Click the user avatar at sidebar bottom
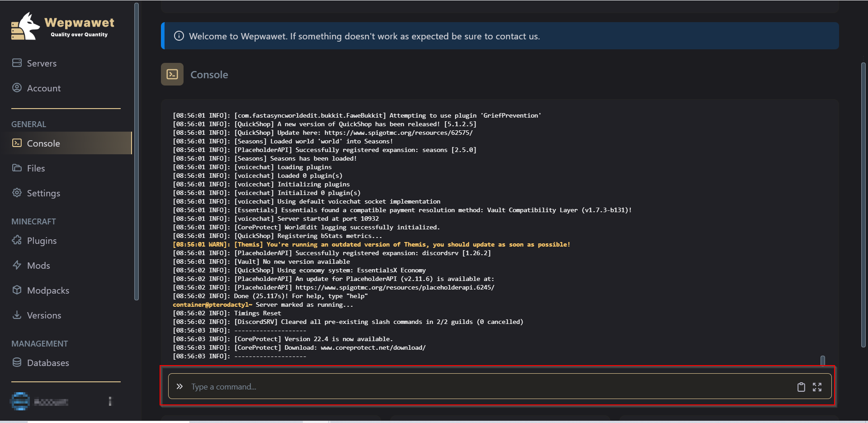Viewport: 868px width, 423px height. 20,401
